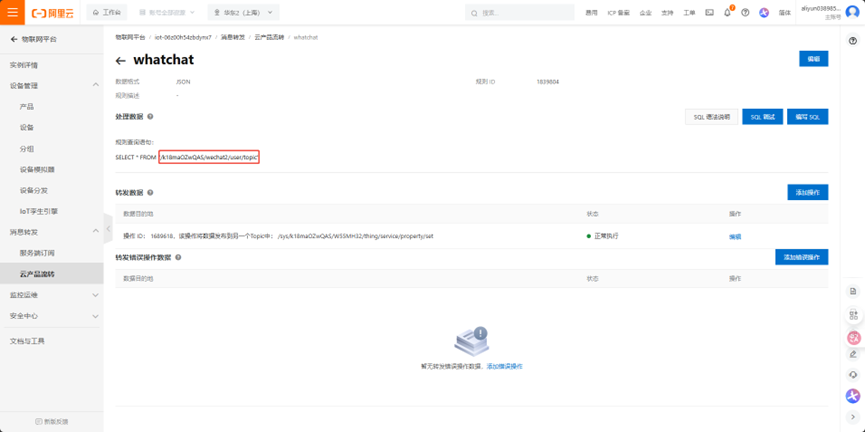Screen dimensions: 865x432
Task: Open the orange hamburger main menu
Action: 12,12
